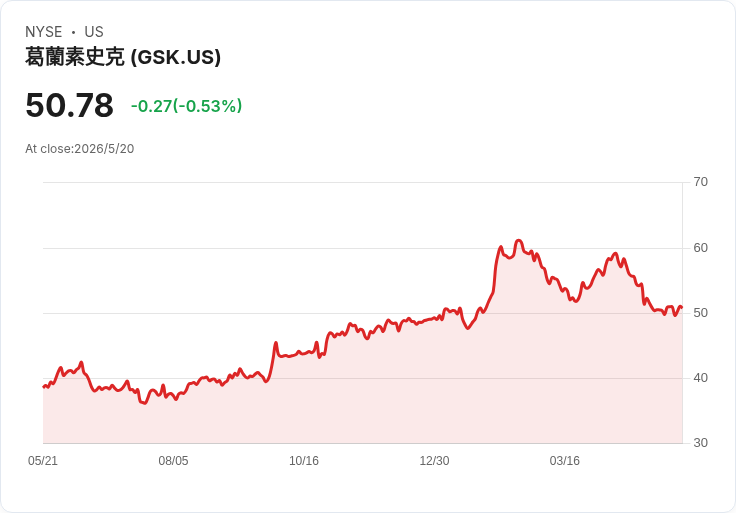Click the 30 price axis label
This screenshot has width=736, height=513.
click(700, 443)
